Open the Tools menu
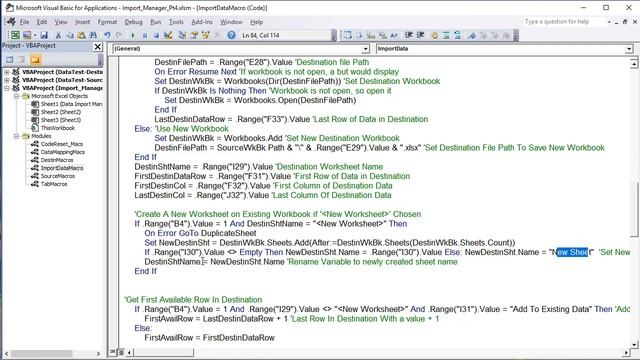 (x=176, y=22)
